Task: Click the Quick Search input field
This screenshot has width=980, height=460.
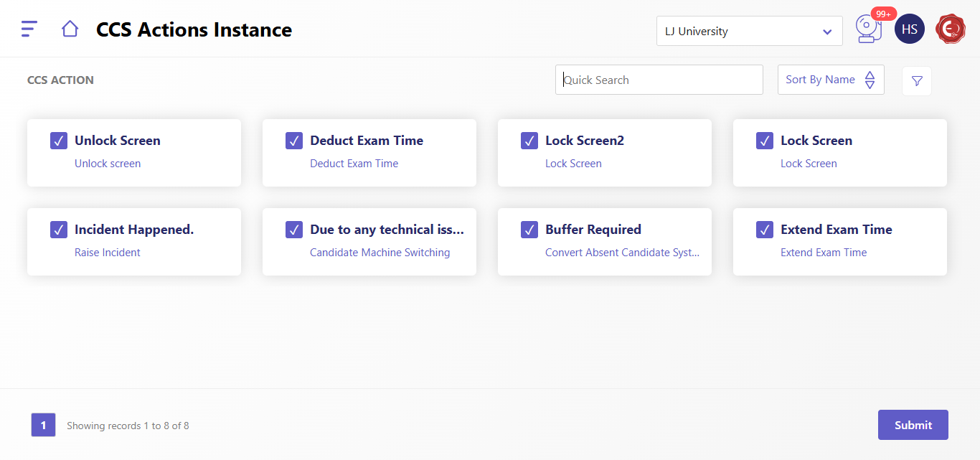Action: click(659, 80)
